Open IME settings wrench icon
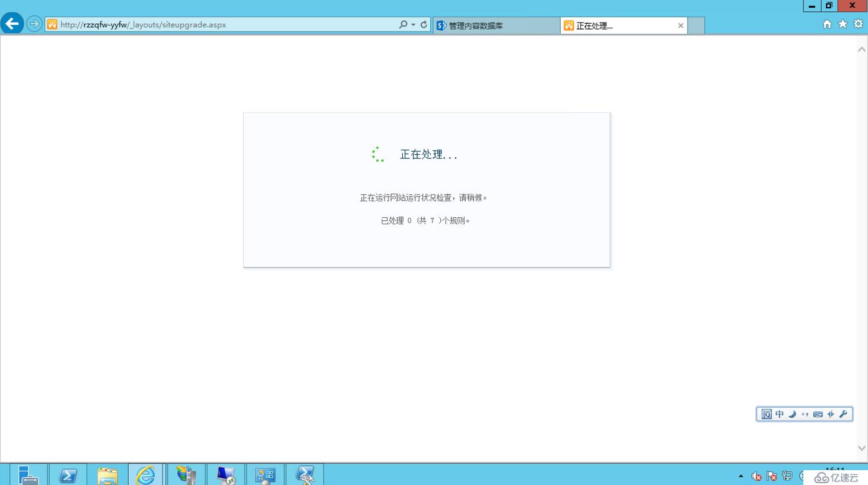The width and height of the screenshot is (868, 485). (x=843, y=414)
